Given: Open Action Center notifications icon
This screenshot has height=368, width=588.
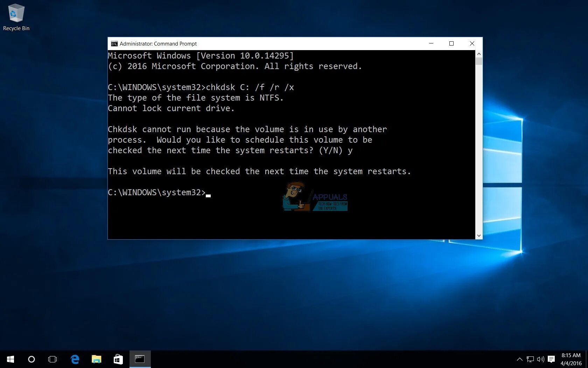Looking at the screenshot, I should 551,359.
